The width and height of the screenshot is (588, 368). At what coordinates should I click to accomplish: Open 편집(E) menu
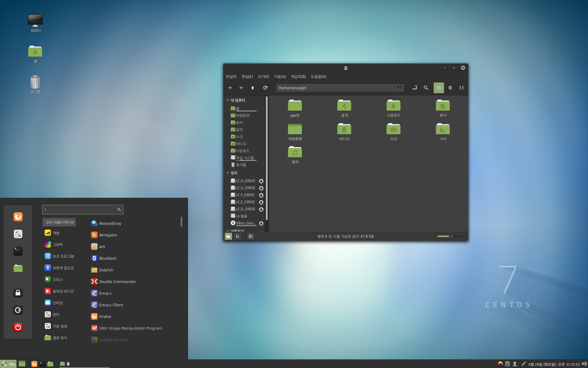click(x=247, y=77)
